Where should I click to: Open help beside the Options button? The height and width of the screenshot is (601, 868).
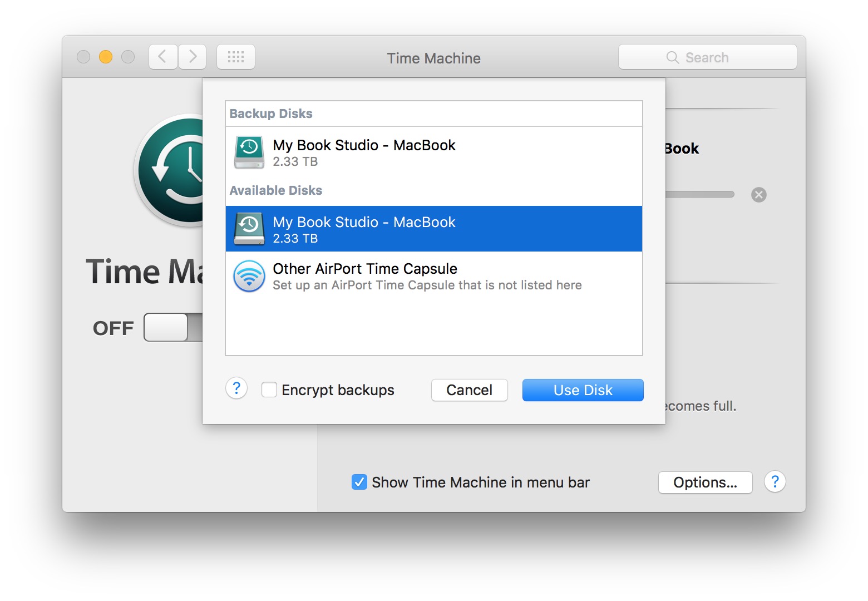point(775,482)
